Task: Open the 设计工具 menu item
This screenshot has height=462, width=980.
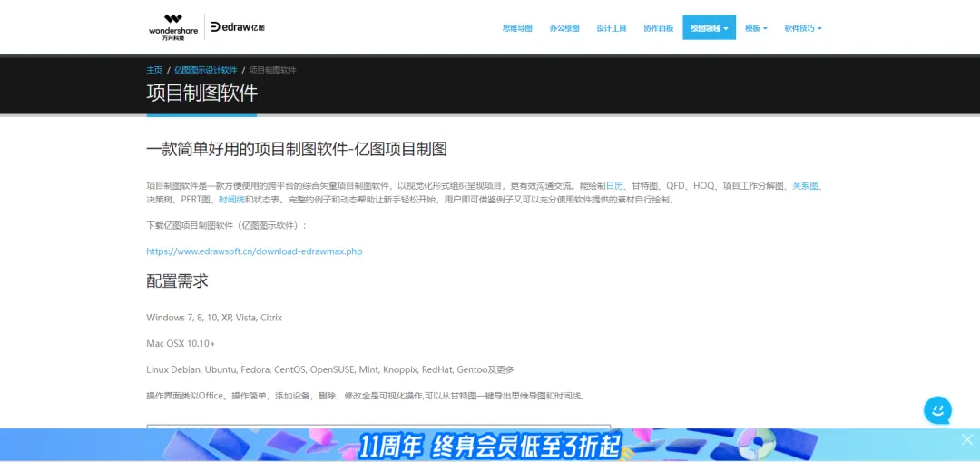Action: (x=612, y=28)
